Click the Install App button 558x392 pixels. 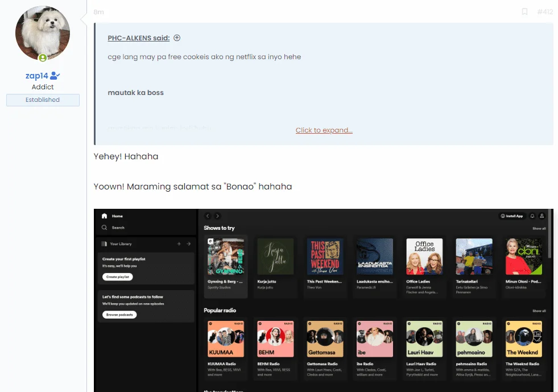pos(512,216)
